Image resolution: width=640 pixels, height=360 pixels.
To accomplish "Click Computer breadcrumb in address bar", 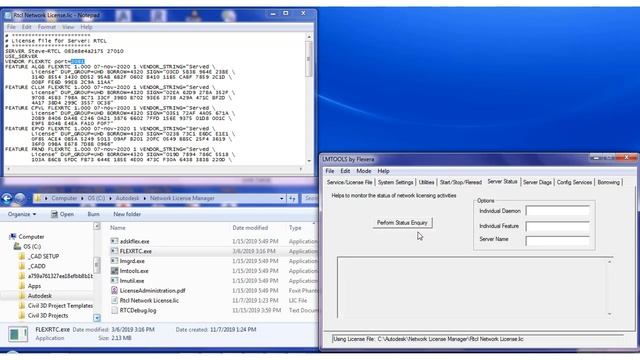I will [x=64, y=198].
